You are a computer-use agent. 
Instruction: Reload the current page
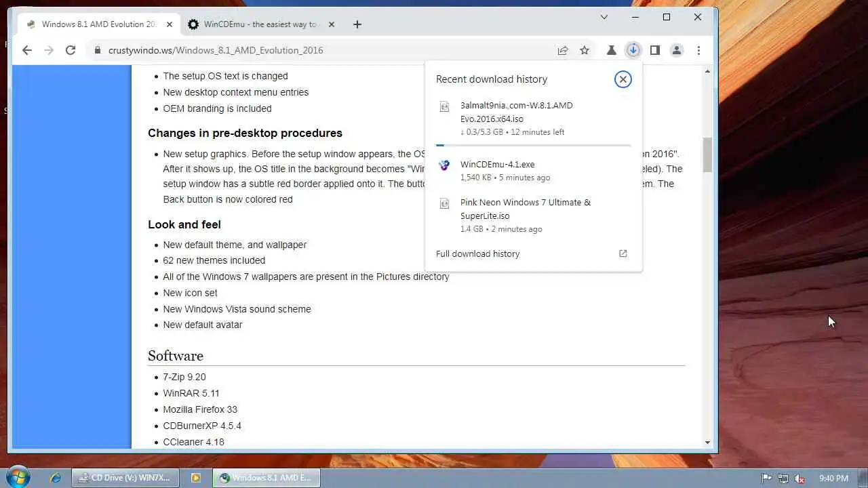coord(70,50)
